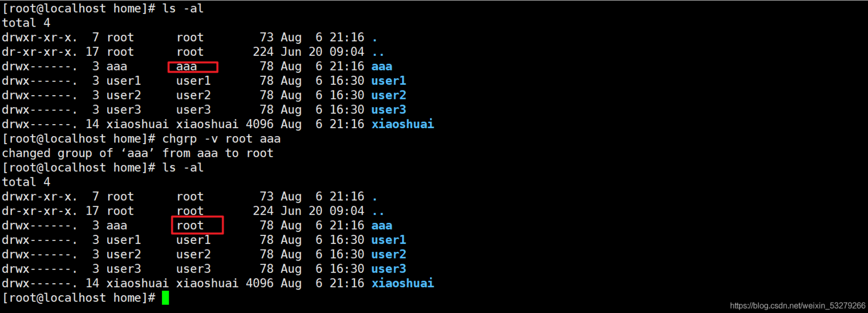The width and height of the screenshot is (868, 313).
Task: Open the blog.csdn.net watermark link
Action: 797,305
